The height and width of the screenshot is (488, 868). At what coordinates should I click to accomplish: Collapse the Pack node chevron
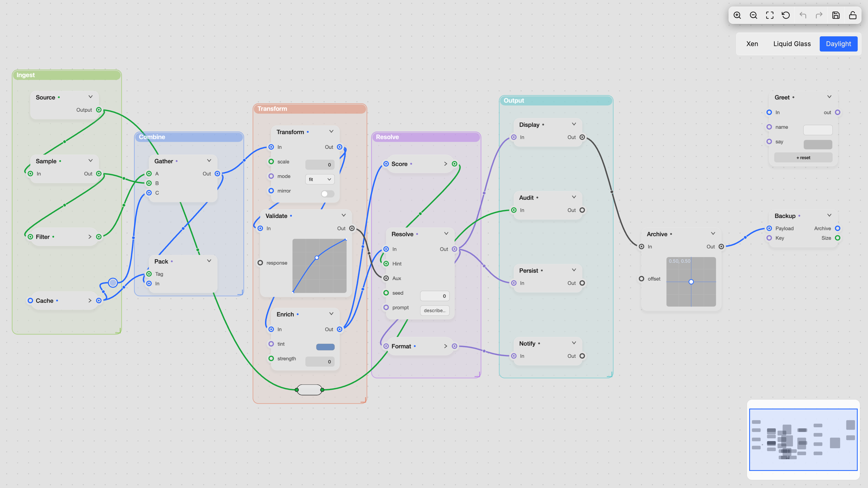(x=209, y=261)
